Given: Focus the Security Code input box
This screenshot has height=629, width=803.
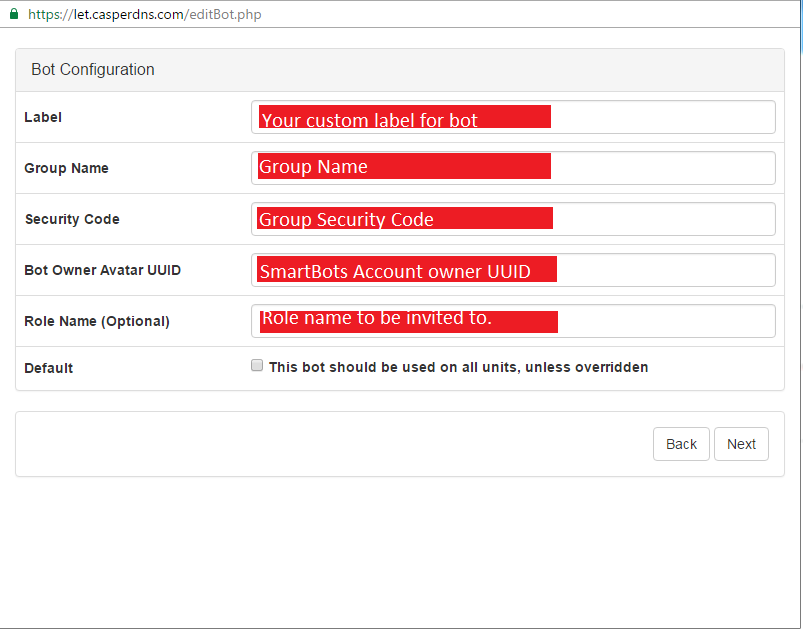Looking at the screenshot, I should (513, 219).
